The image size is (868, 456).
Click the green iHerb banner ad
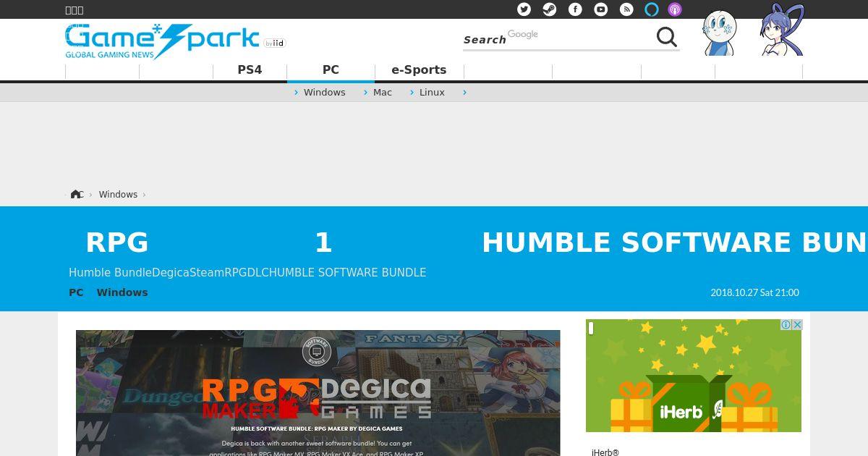pos(694,376)
